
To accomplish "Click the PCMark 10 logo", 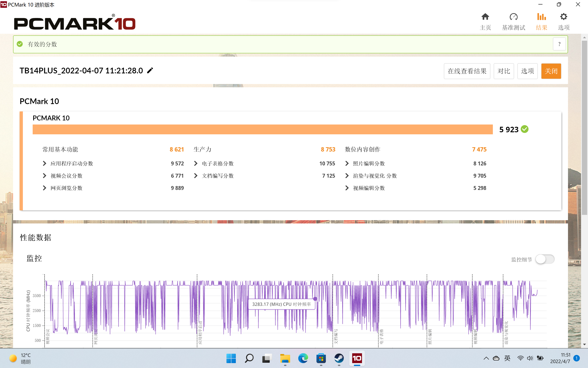I will (75, 22).
